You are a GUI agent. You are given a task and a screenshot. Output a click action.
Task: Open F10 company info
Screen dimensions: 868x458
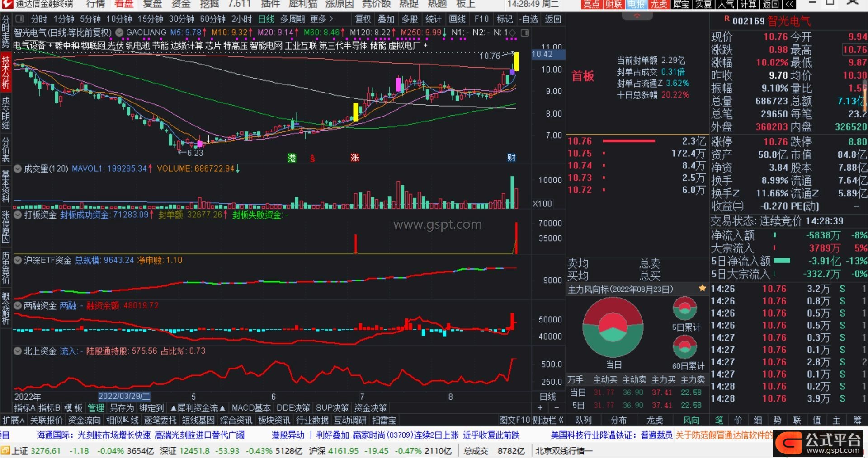pyautogui.click(x=481, y=19)
